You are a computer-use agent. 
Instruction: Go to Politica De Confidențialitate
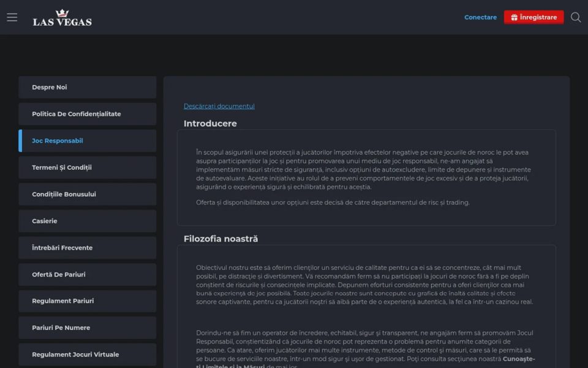click(x=88, y=114)
